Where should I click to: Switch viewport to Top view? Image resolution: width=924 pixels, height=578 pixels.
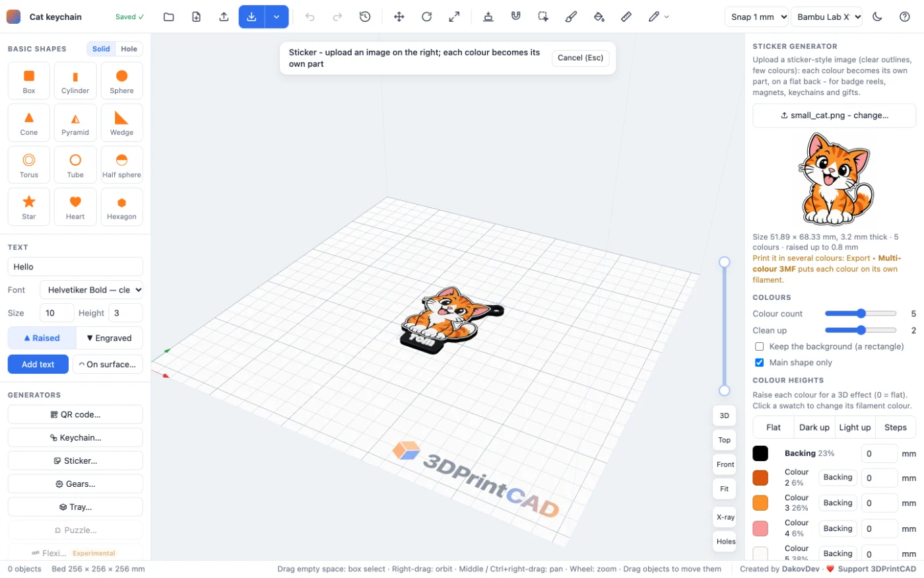tap(725, 440)
